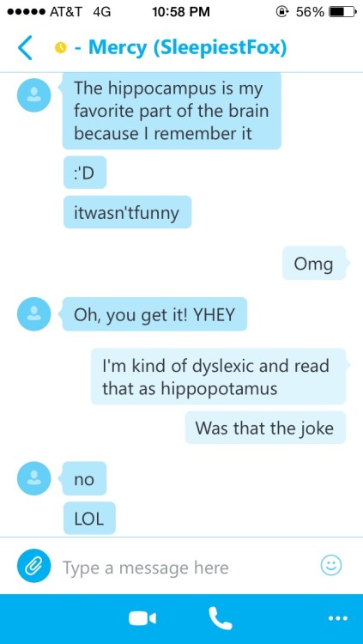The height and width of the screenshot is (644, 363).
Task: Tap the "Omg" sent message bubble
Action: tap(315, 263)
